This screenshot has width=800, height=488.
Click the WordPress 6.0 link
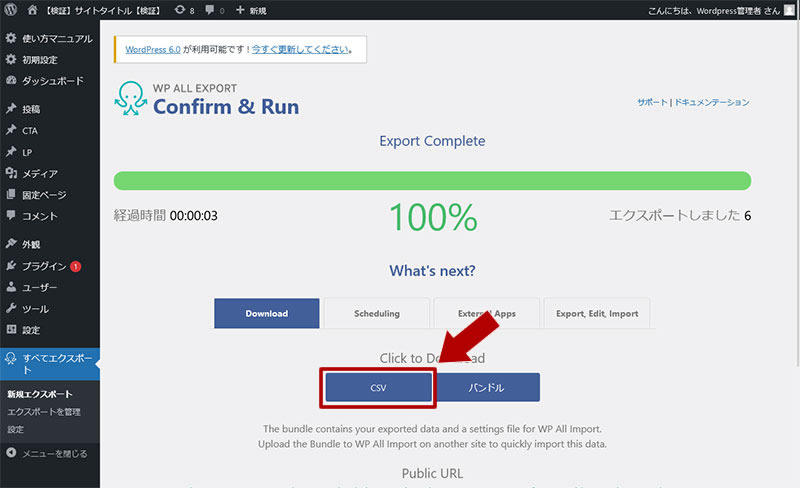click(153, 50)
